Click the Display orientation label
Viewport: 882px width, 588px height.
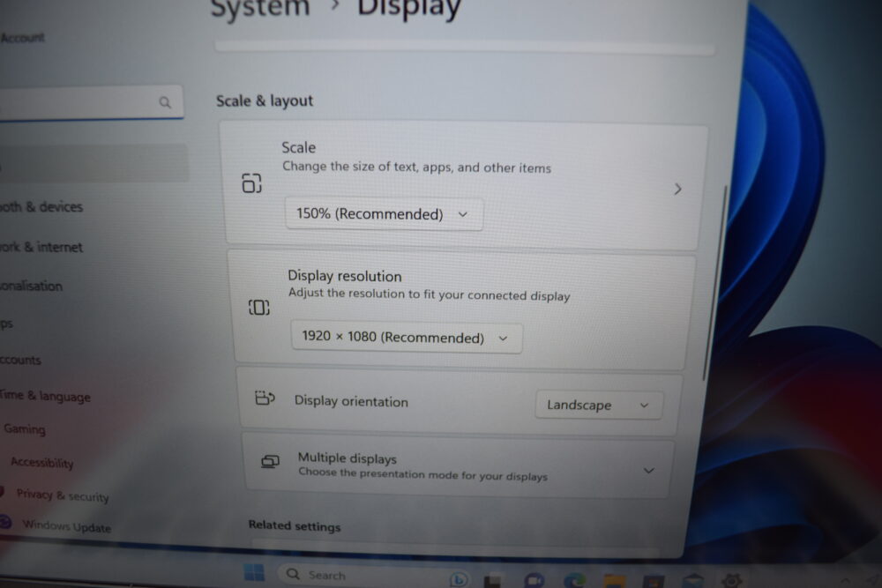click(351, 401)
